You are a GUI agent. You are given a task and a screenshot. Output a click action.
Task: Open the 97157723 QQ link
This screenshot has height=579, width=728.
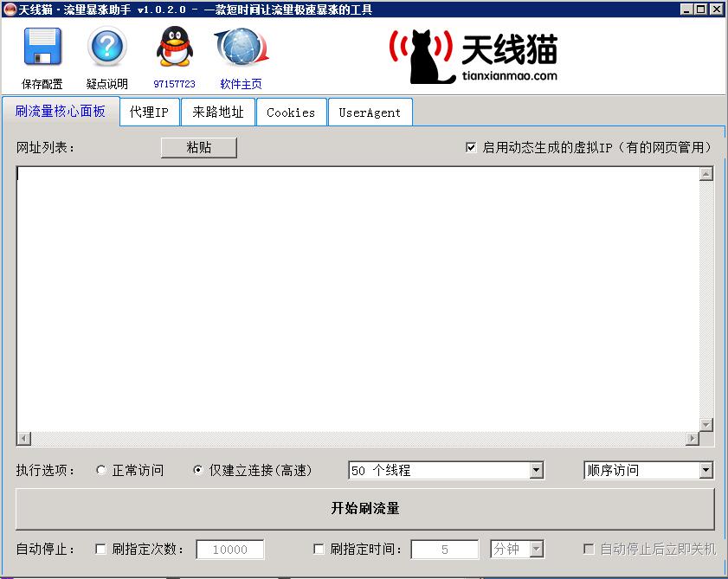point(174,84)
